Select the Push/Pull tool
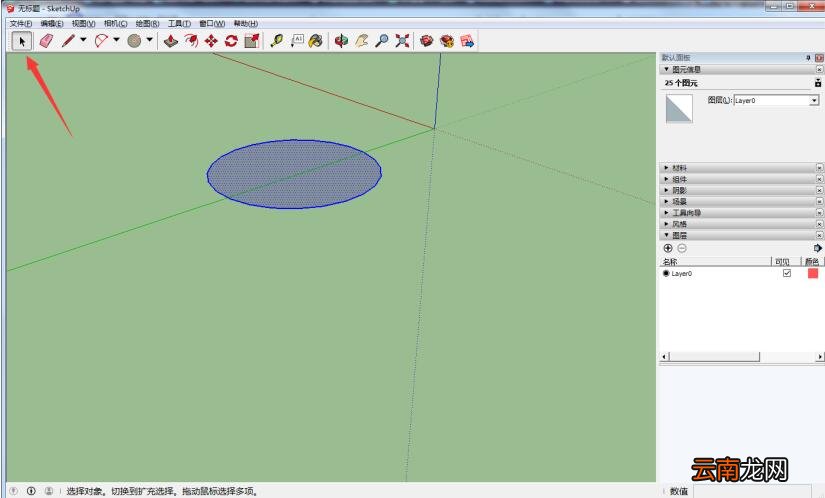This screenshot has width=825, height=498. coord(170,41)
